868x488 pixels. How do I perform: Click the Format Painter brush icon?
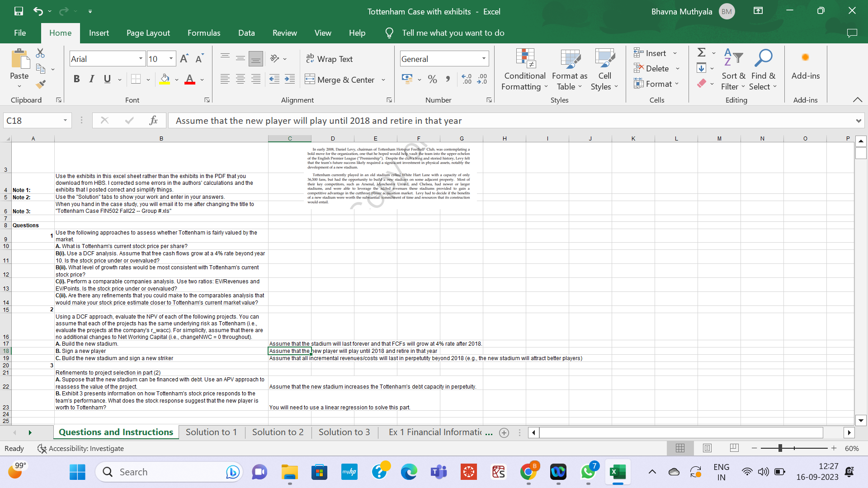coord(41,84)
